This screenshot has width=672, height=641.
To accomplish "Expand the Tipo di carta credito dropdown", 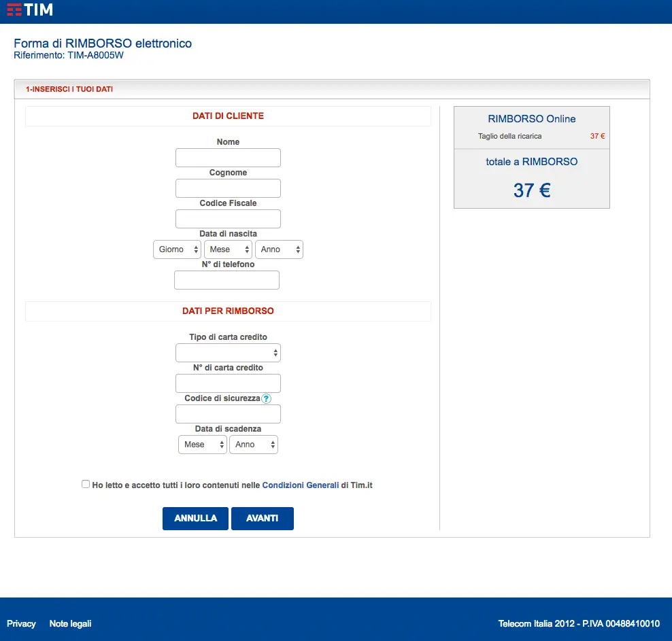I will (x=228, y=353).
